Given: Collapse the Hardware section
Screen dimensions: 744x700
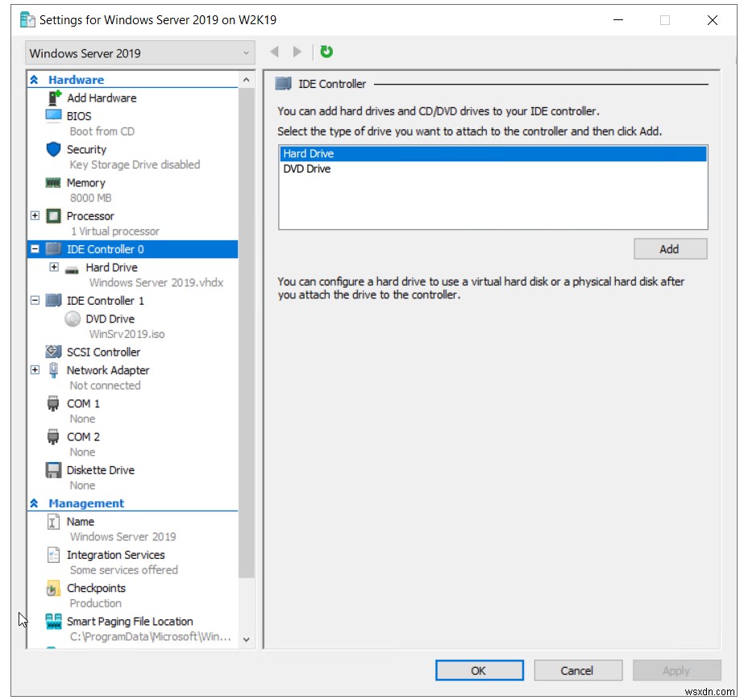Looking at the screenshot, I should (33, 79).
